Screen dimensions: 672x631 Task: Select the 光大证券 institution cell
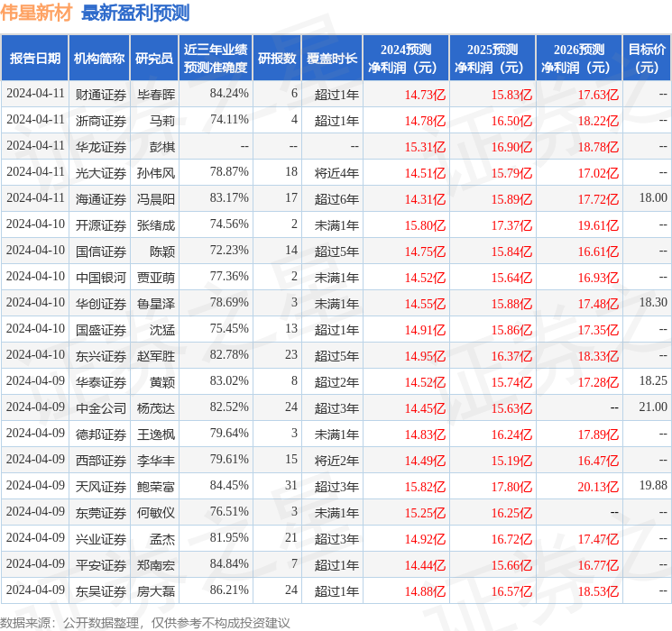pos(101,173)
